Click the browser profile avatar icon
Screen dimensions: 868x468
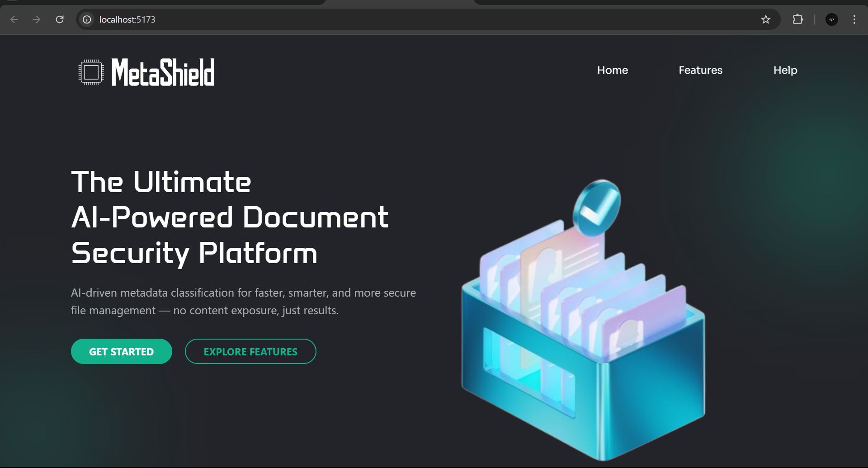coord(831,19)
